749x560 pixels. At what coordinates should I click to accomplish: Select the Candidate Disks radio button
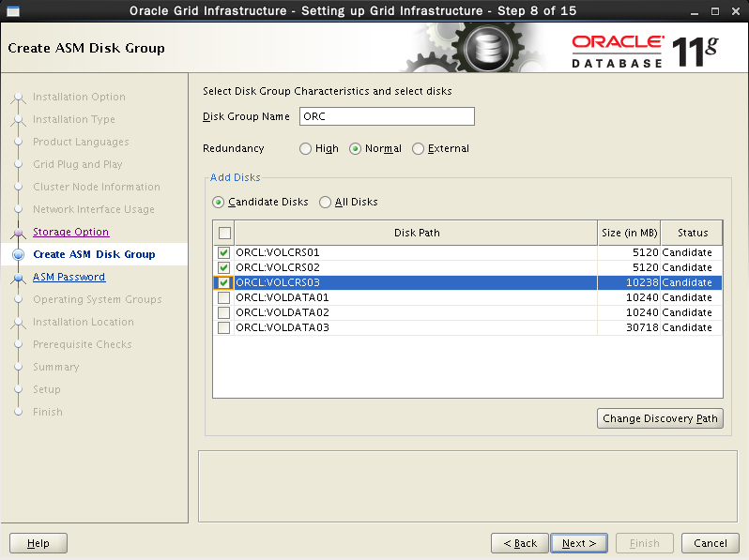pyautogui.click(x=219, y=202)
